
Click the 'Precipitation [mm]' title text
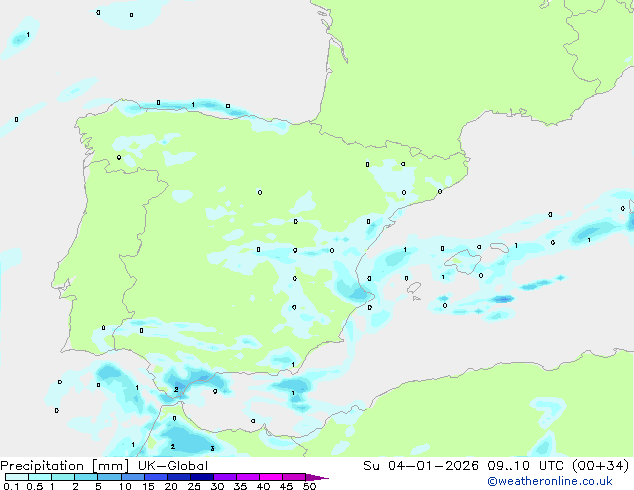click(x=65, y=466)
